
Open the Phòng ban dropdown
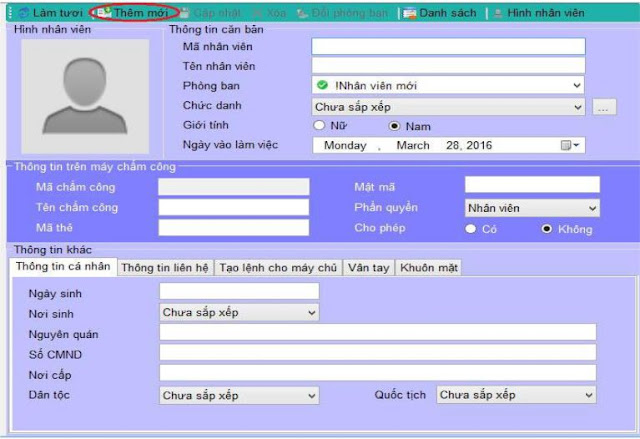tap(577, 85)
